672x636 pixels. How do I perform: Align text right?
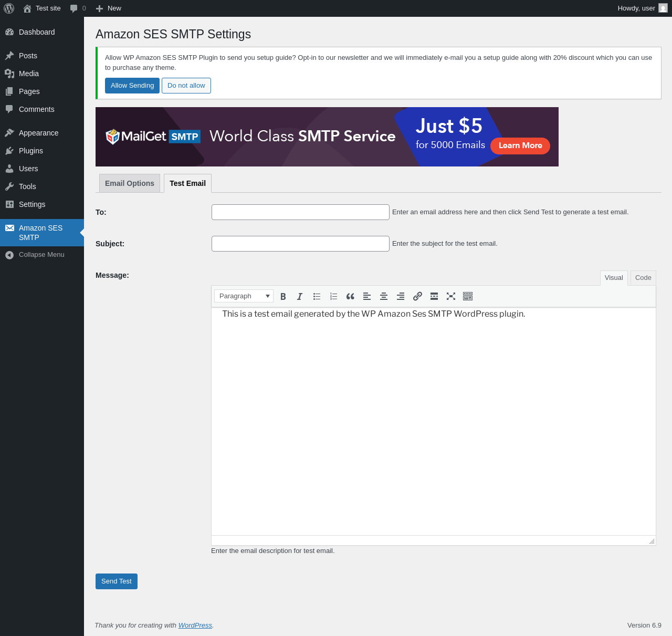coord(401,296)
